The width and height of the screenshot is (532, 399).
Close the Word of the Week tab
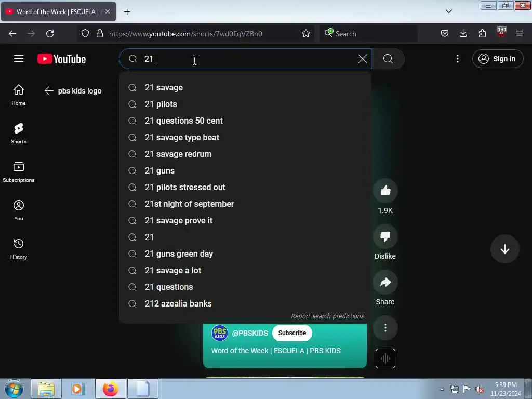[107, 11]
